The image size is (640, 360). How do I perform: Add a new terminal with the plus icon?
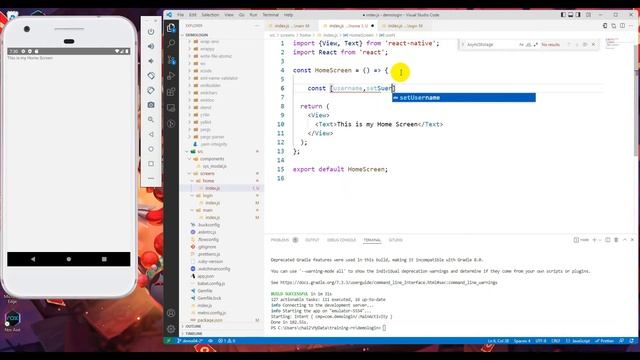[594, 240]
